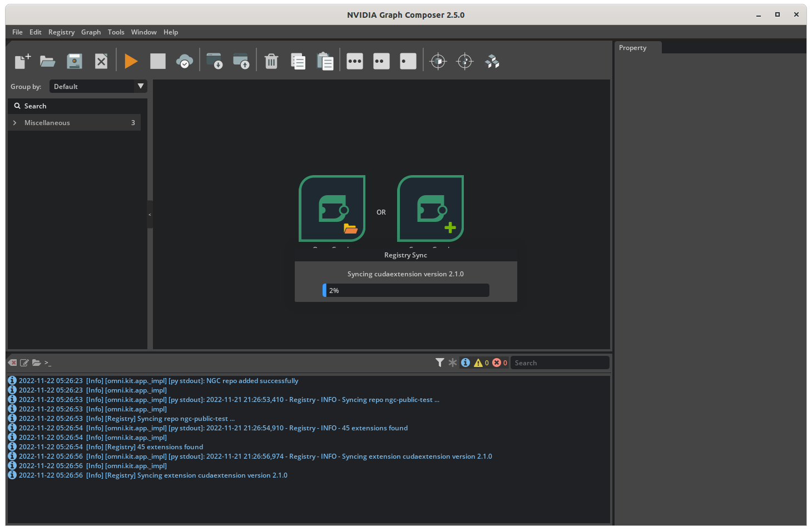Click the crosshair with cube icon
This screenshot has width=812, height=531.
click(x=438, y=61)
